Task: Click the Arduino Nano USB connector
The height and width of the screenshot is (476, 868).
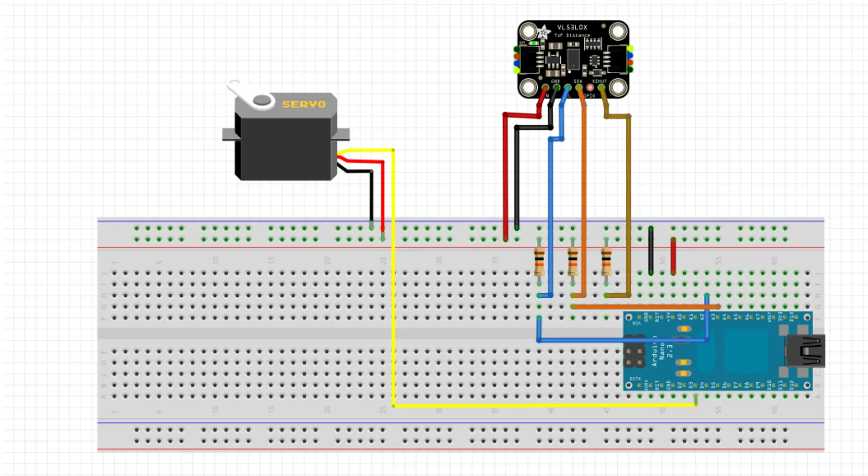Action: 806,351
